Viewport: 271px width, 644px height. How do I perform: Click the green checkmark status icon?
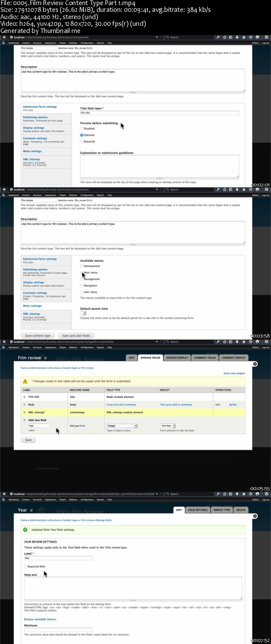point(25,529)
